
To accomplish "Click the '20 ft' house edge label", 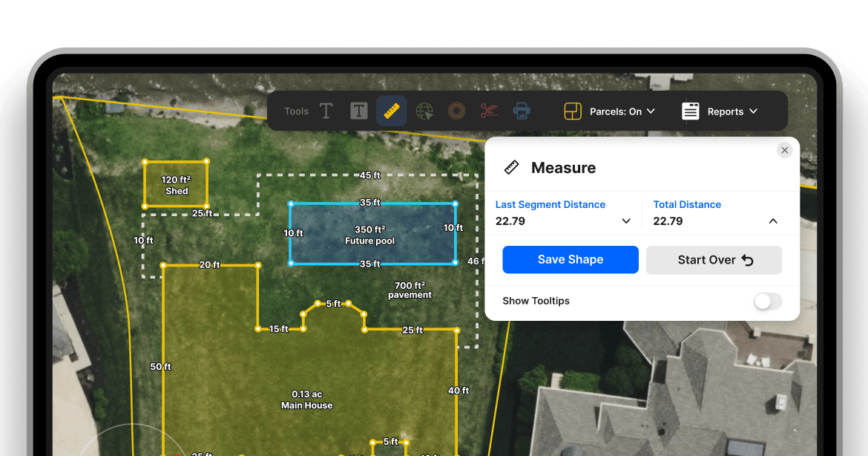I will click(209, 264).
